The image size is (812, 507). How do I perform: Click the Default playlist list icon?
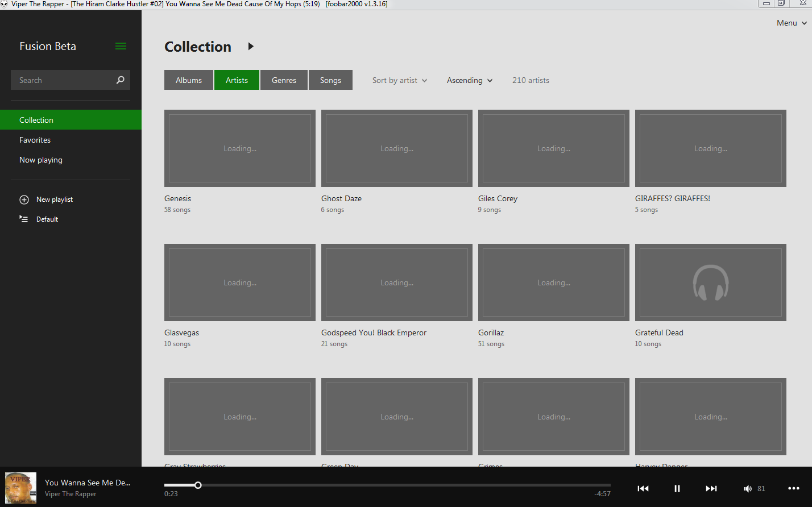[24, 219]
